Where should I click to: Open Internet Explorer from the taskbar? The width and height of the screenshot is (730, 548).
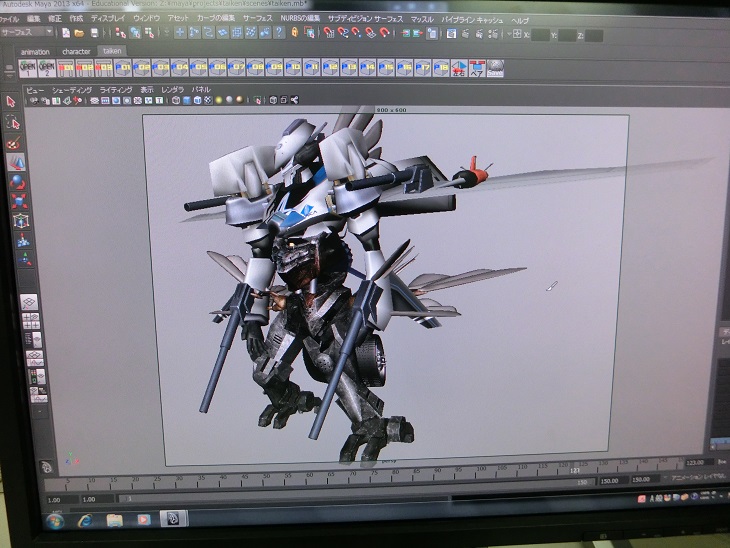point(86,519)
